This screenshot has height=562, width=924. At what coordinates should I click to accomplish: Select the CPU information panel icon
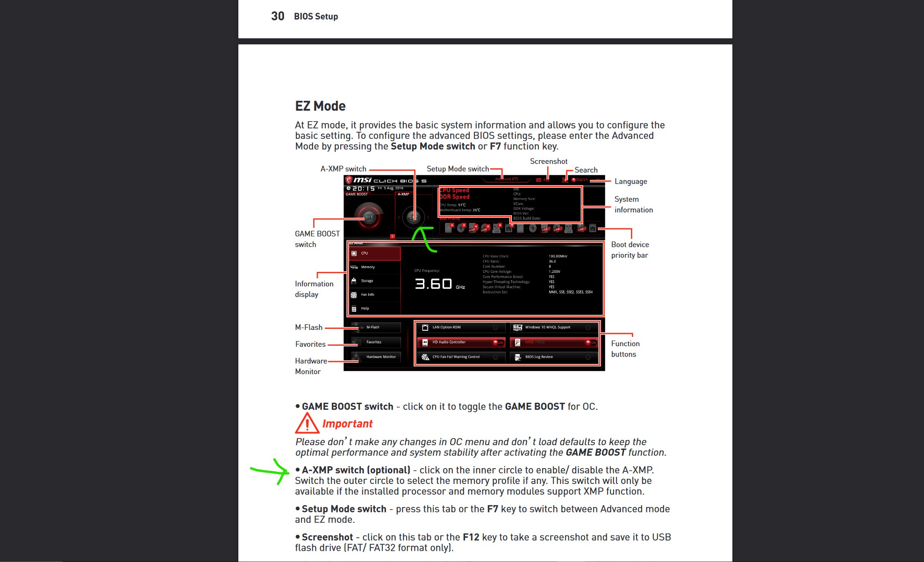pyautogui.click(x=354, y=253)
